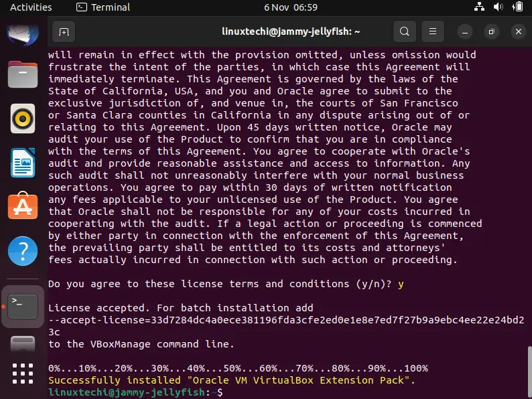
Task: Select the Terminal icon in the dock
Action: coord(23,307)
